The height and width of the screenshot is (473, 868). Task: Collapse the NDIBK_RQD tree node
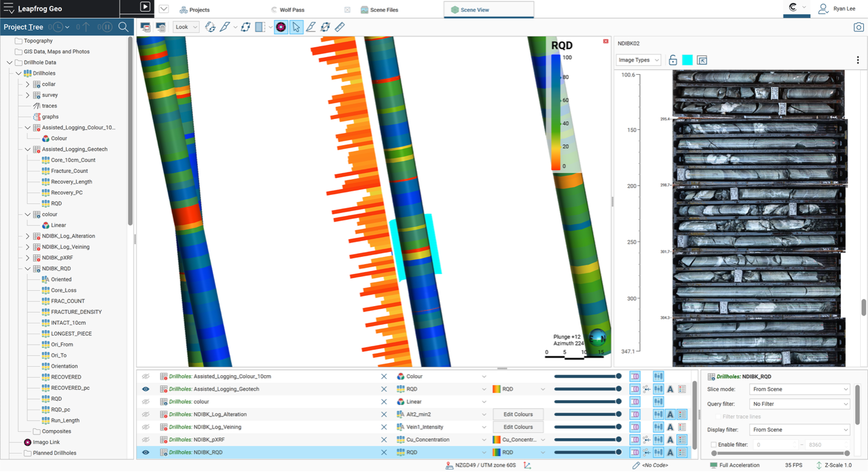(28, 268)
